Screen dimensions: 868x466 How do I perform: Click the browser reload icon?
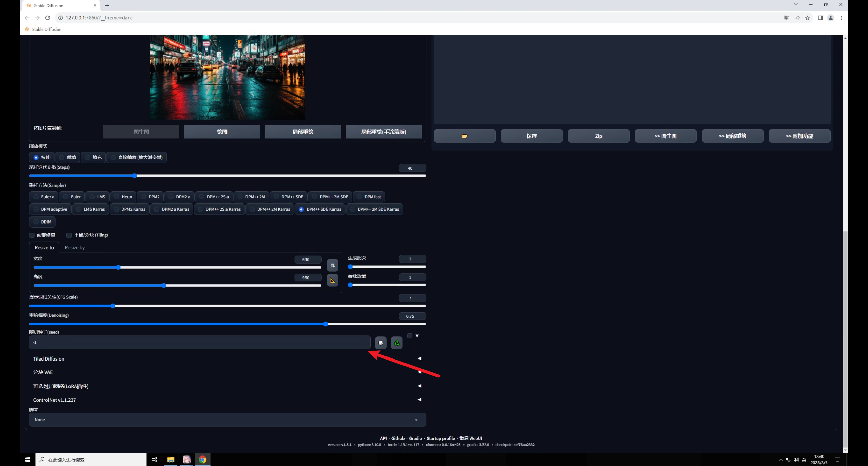pos(48,18)
